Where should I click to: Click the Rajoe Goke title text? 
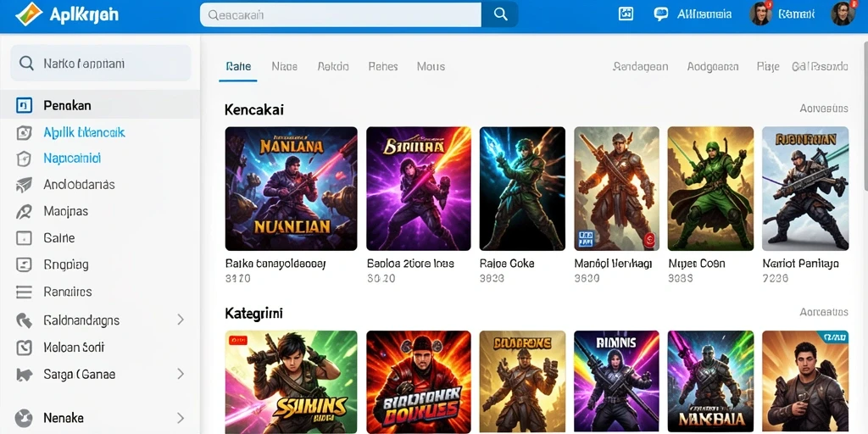point(507,264)
